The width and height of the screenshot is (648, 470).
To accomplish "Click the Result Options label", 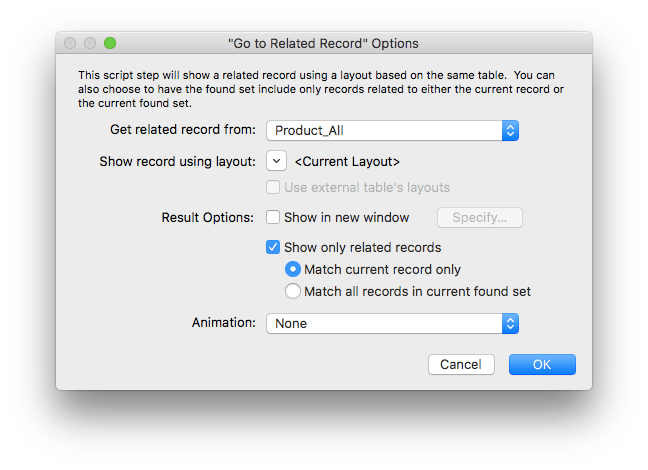I will pyautogui.click(x=208, y=217).
